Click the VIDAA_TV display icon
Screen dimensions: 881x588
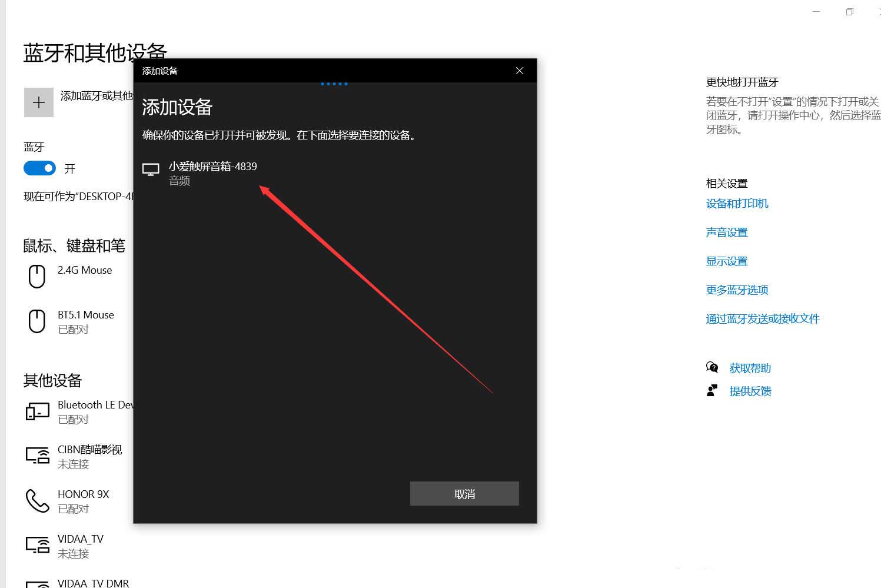tap(36, 545)
